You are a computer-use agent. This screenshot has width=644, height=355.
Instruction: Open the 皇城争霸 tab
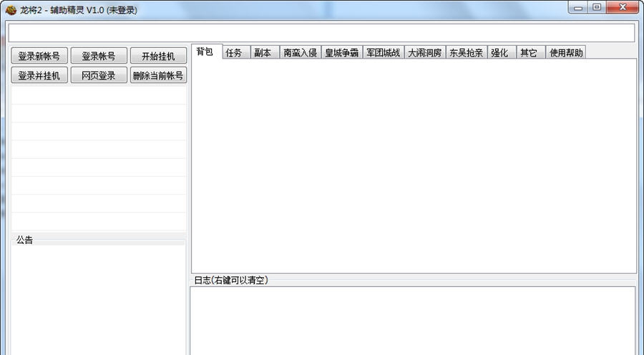coord(342,52)
